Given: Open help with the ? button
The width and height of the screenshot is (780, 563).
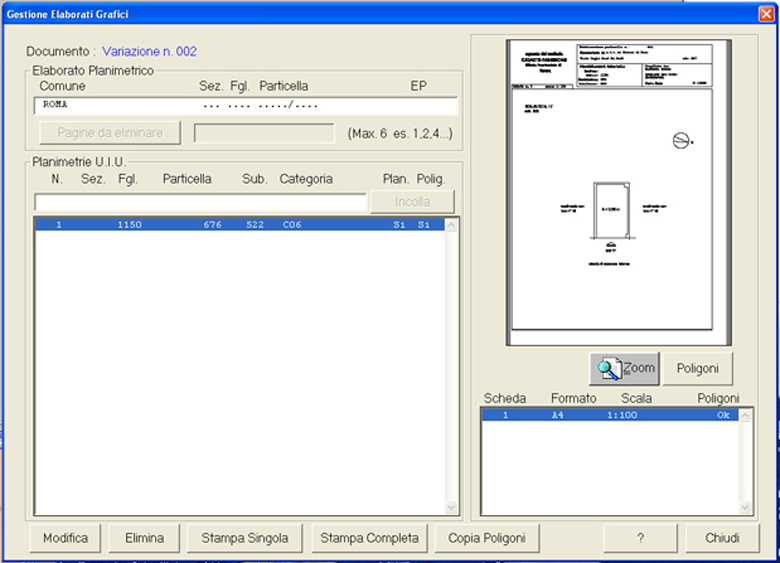Looking at the screenshot, I should pos(640,538).
